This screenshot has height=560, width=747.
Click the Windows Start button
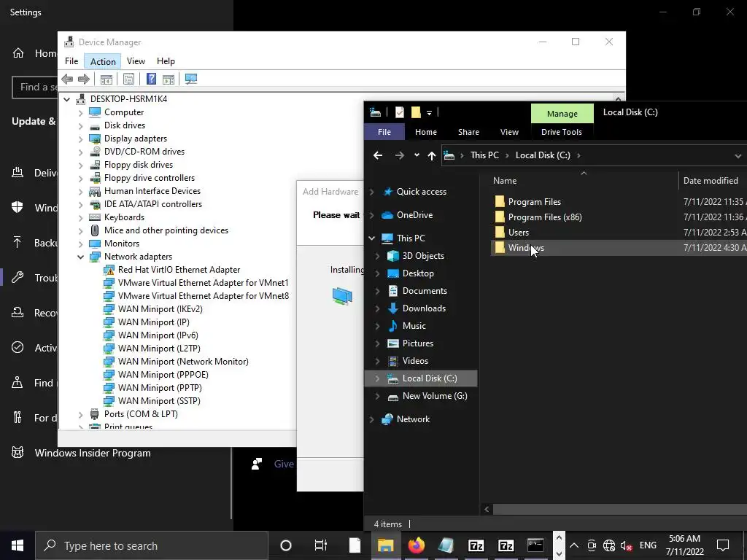[x=18, y=545]
